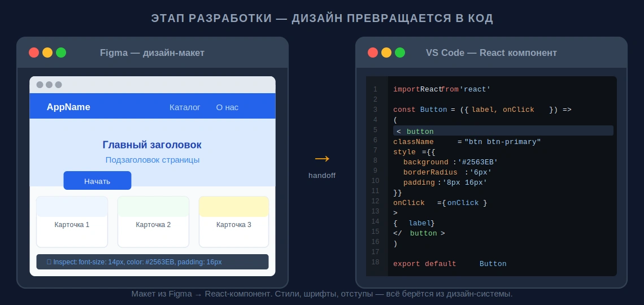Open the О нас nav link

[227, 107]
